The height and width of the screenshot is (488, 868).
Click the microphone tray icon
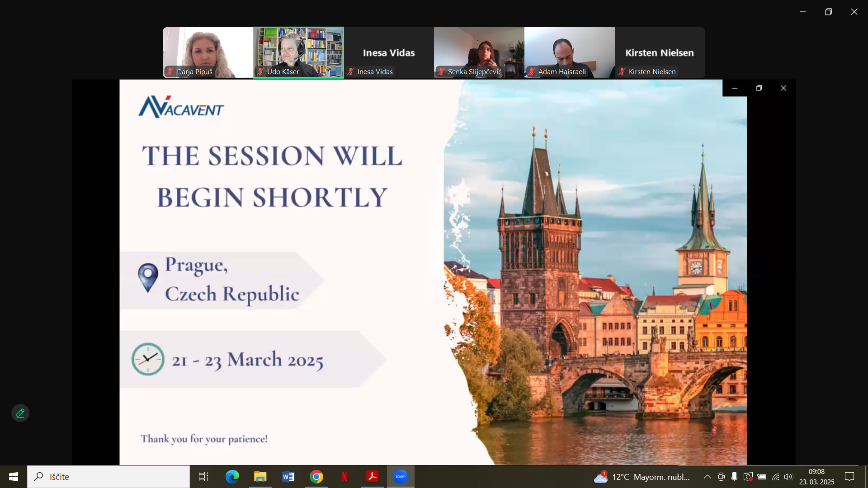(735, 477)
